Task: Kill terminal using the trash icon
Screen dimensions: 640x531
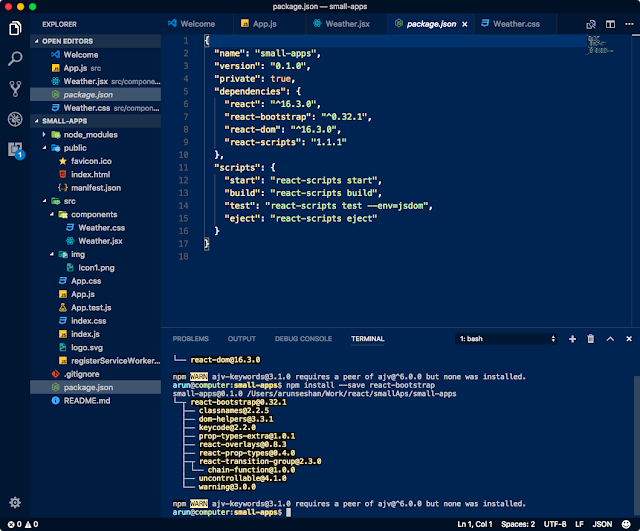Action: point(591,339)
